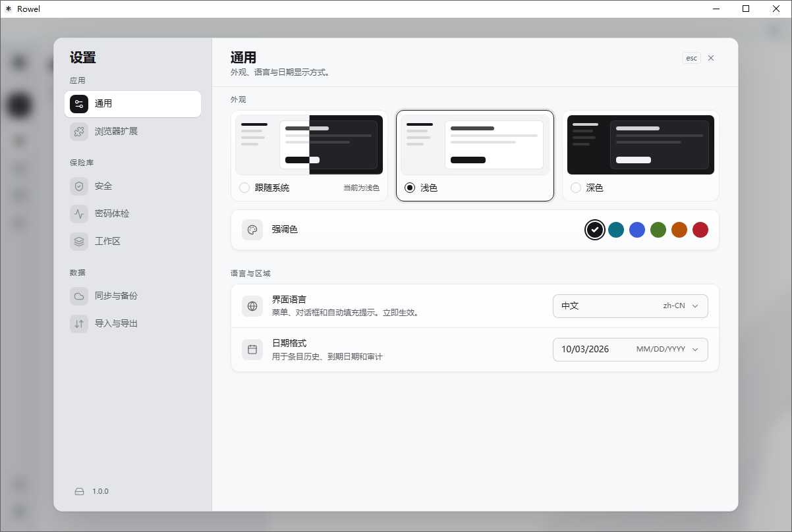792x532 pixels.
Task: Click the 安全 shield icon
Action: click(x=79, y=186)
